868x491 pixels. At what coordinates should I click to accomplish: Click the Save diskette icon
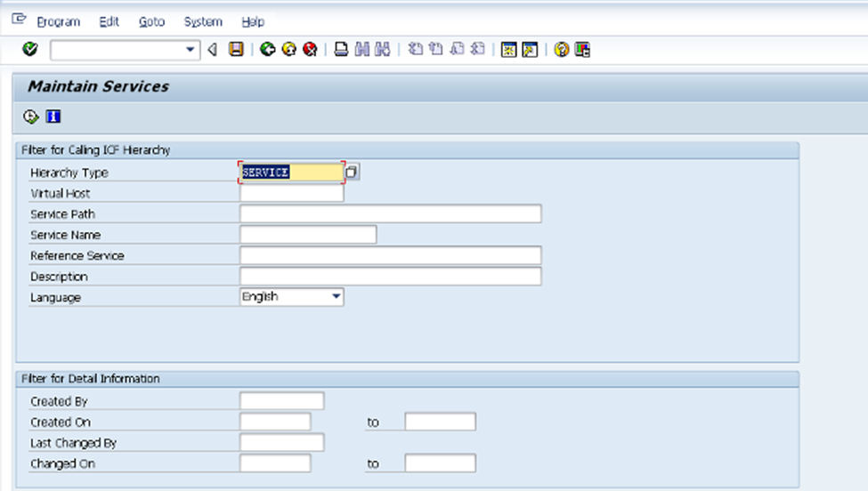click(x=237, y=49)
